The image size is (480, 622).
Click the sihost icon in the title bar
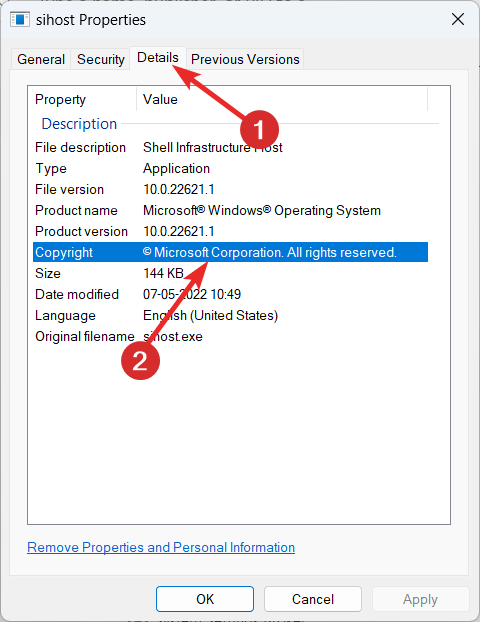point(20,19)
